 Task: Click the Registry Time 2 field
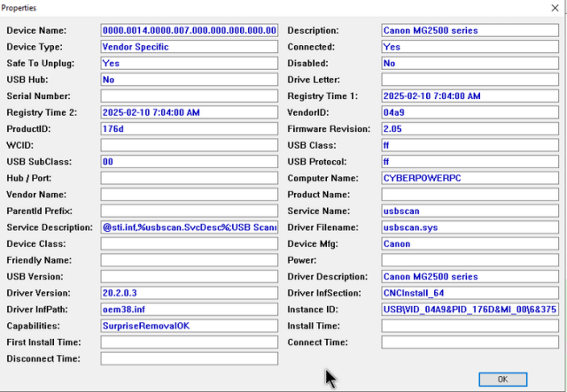click(189, 112)
